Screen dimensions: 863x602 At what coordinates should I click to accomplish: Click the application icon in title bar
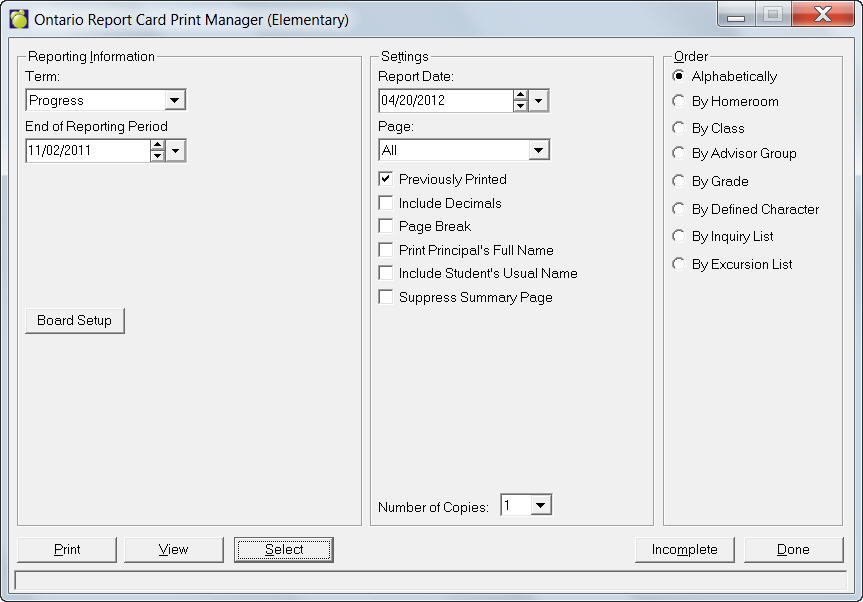[19, 19]
